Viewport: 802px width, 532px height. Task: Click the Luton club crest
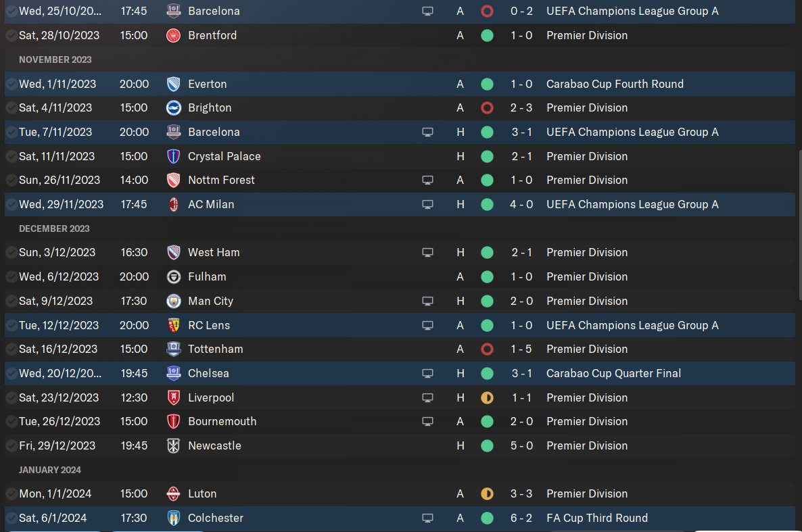173,494
